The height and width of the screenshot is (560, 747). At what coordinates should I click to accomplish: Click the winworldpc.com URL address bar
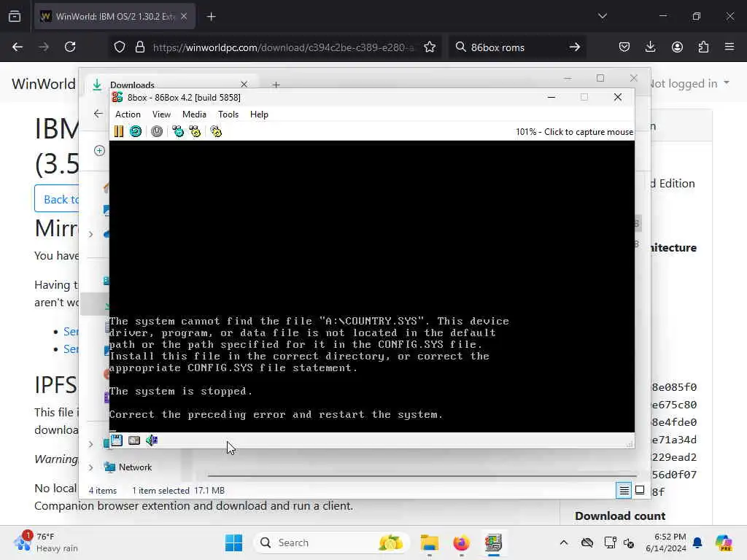pos(283,47)
